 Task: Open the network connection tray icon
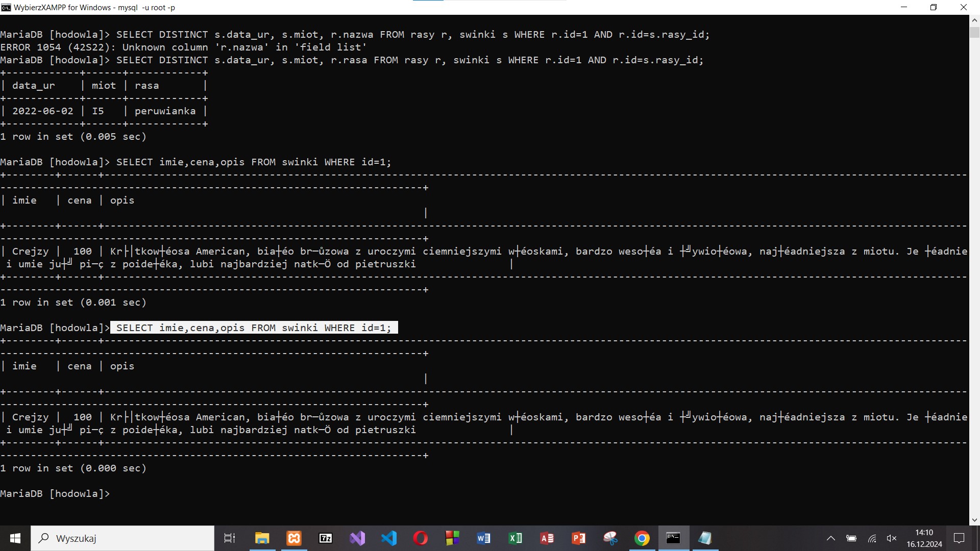872,538
